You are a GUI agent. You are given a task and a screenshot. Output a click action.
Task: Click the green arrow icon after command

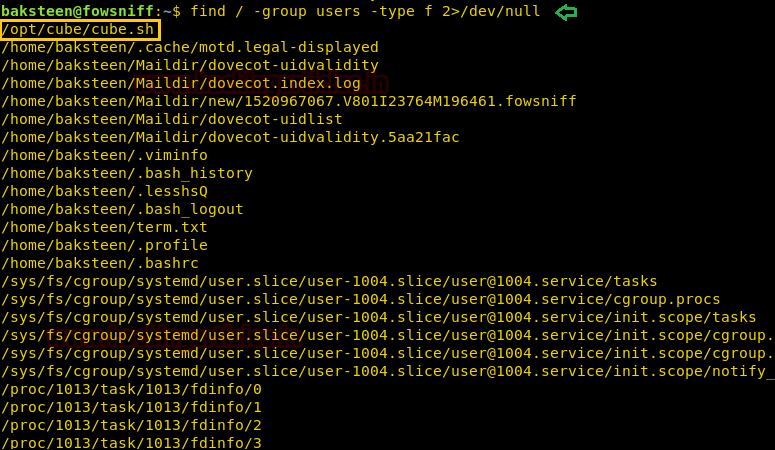point(566,12)
